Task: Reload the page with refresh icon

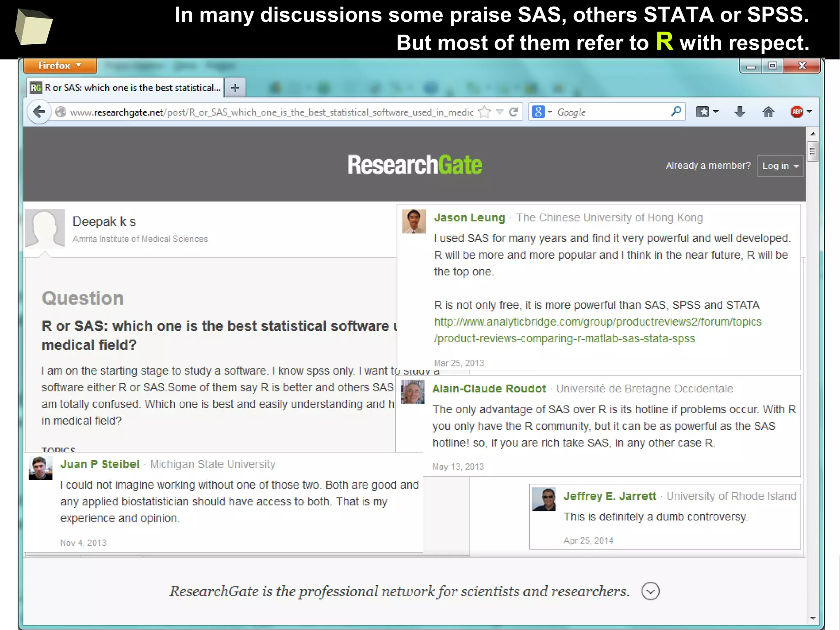Action: (x=514, y=112)
